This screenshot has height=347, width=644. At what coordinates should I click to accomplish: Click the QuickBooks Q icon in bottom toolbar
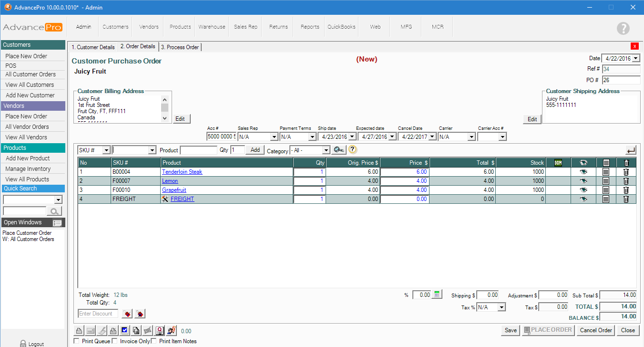tap(160, 330)
